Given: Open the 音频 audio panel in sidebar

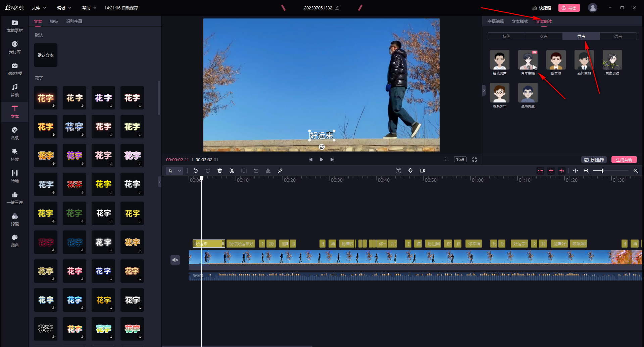Looking at the screenshot, I should click(15, 90).
